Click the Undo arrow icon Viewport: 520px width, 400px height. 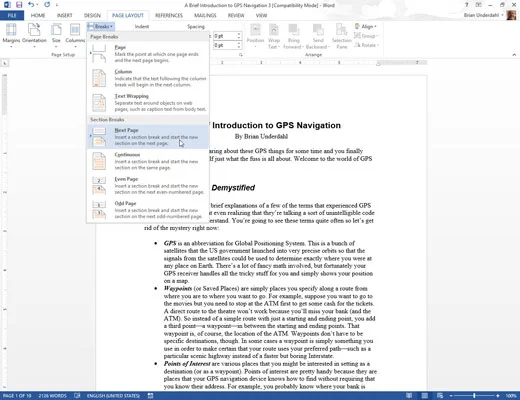point(31,5)
